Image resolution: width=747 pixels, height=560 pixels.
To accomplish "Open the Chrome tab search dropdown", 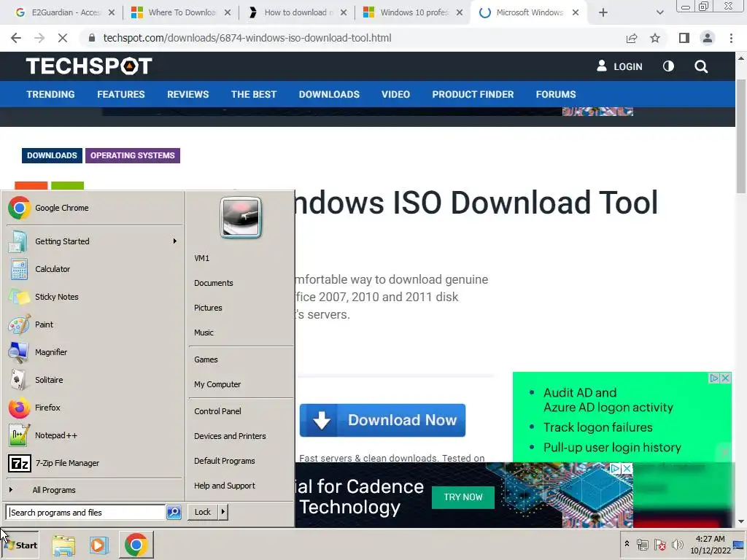I will (659, 13).
